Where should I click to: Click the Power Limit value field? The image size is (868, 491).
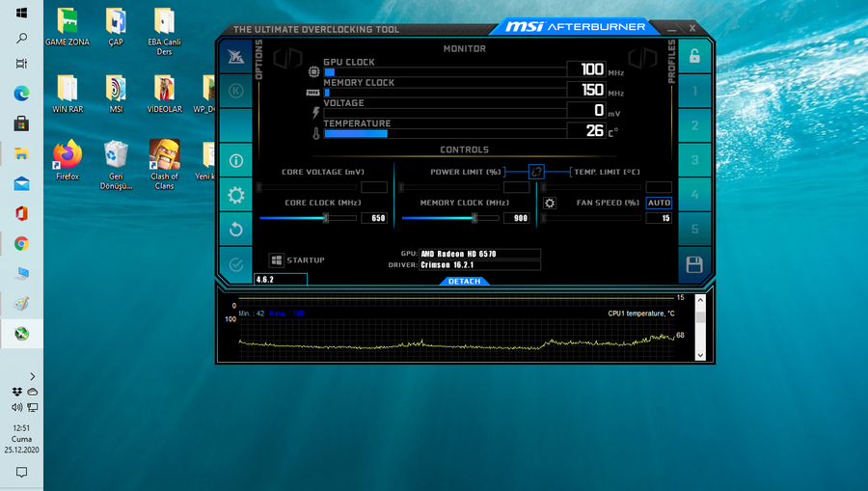click(517, 187)
